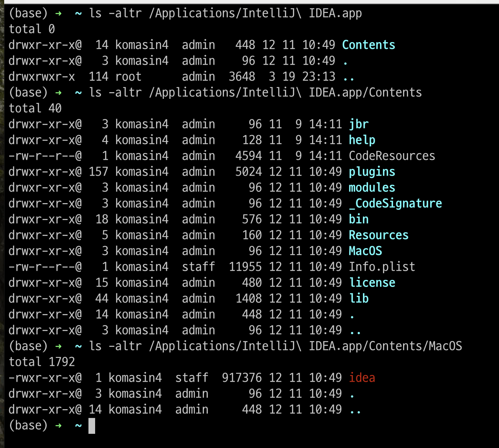
Task: Click the size '480' in license row
Action: click(x=252, y=282)
